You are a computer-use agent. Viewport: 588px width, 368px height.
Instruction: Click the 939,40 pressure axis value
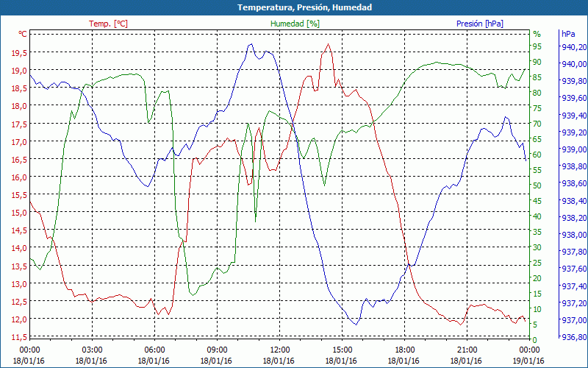(x=574, y=116)
